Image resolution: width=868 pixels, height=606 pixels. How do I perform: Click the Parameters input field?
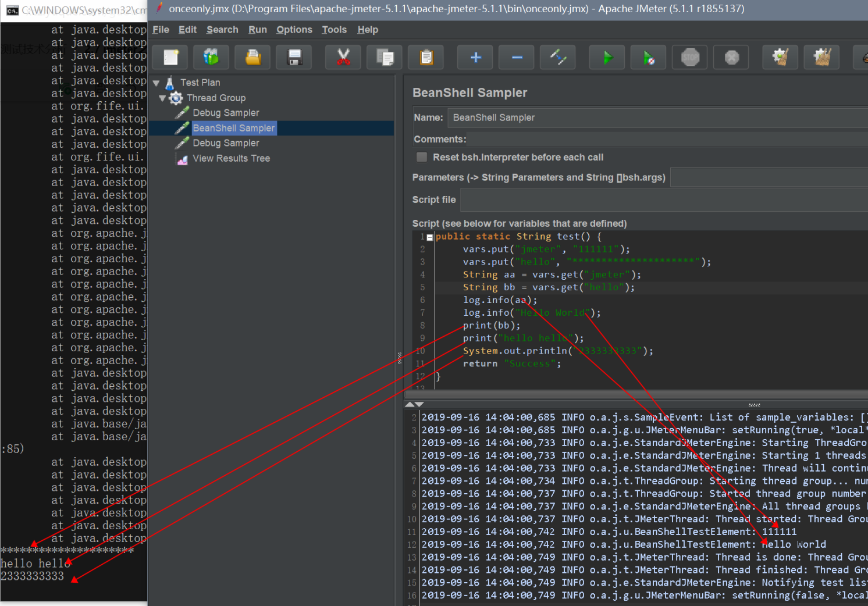tap(769, 177)
